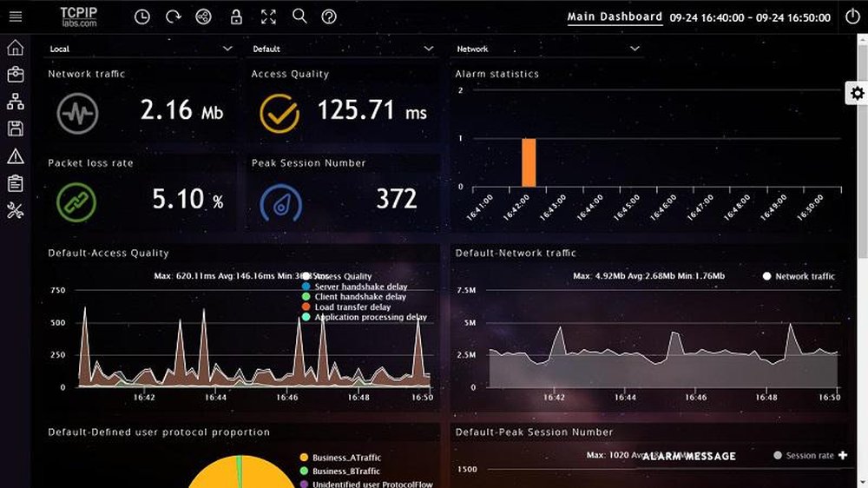
Task: Click the power logout icon
Action: click(x=852, y=16)
